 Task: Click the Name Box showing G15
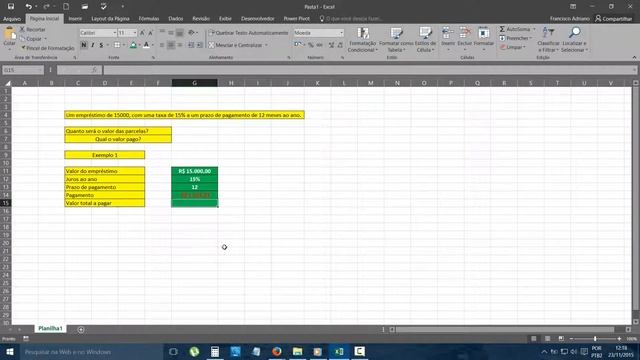coord(22,70)
